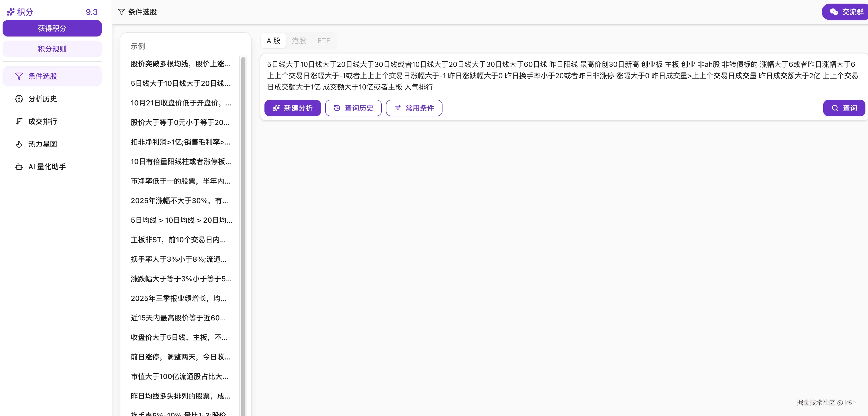The image size is (868, 416).
Task: Open 分析历史 from the sidebar icon
Action: click(19, 99)
